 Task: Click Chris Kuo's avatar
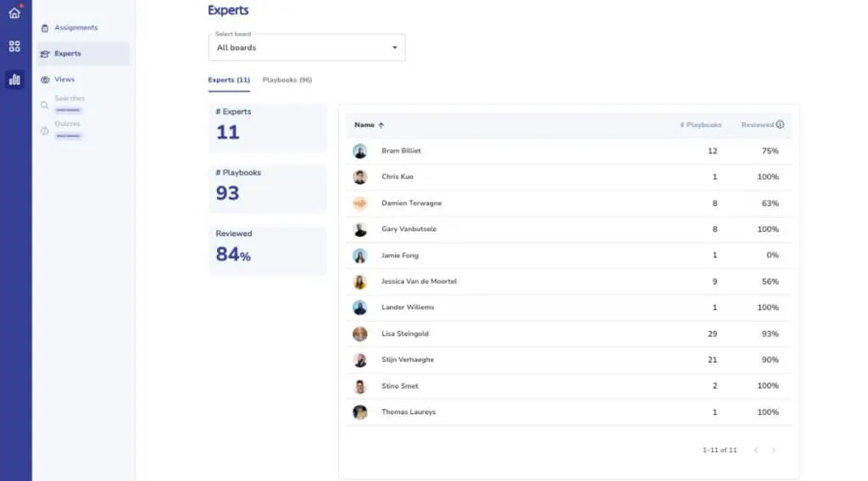click(359, 177)
